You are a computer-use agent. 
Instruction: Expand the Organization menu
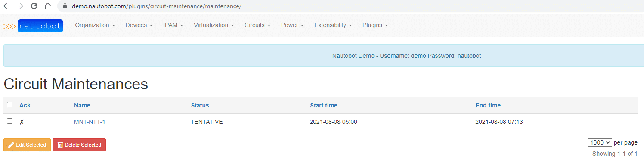[95, 25]
